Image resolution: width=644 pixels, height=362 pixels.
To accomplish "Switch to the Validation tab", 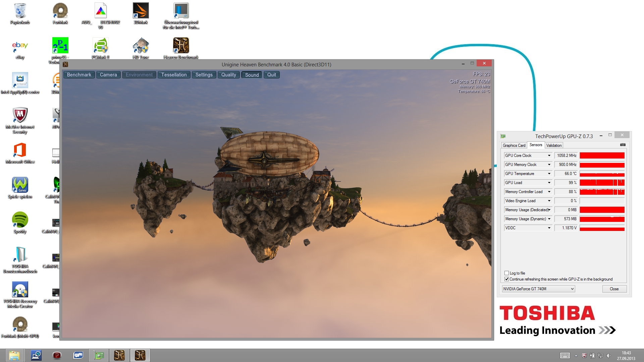I will point(554,145).
